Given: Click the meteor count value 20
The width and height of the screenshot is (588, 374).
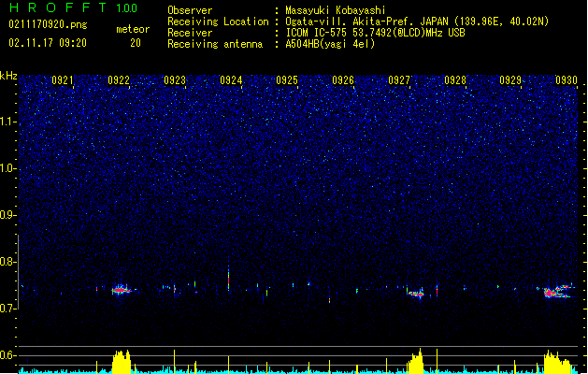Looking at the screenshot, I should point(136,43).
